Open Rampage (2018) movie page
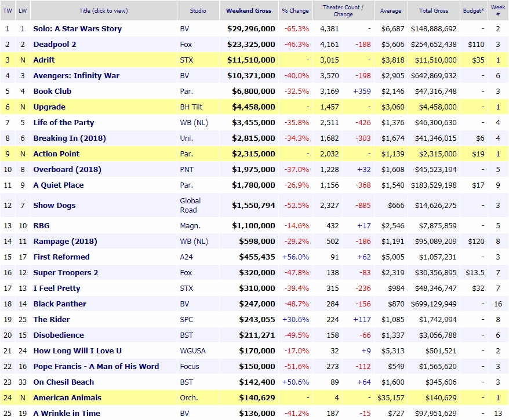Screen dimensions: 509x420 pyautogui.click(x=66, y=242)
